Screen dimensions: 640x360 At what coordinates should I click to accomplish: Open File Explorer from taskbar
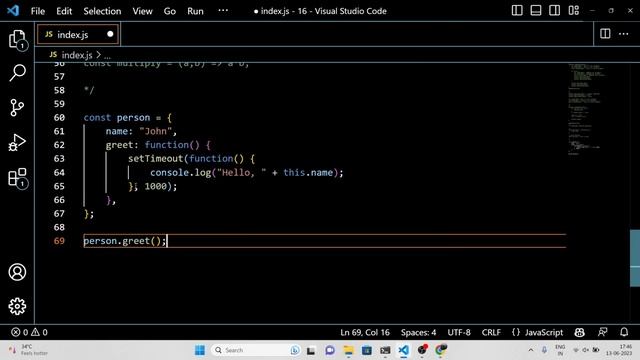[348, 350]
